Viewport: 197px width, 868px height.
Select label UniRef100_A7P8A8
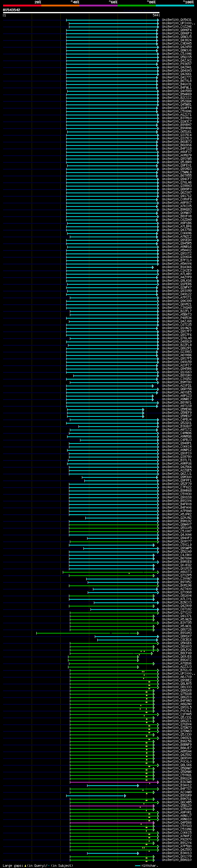click(176, 511)
